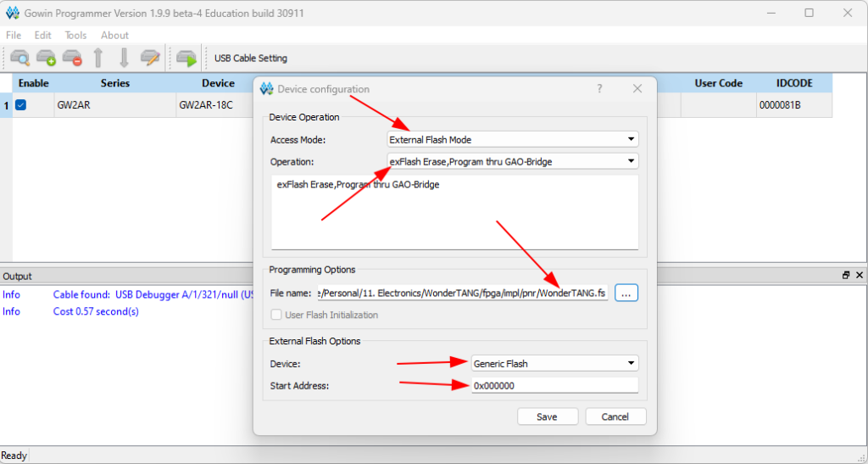
Task: Click the Move Up arrow icon
Action: coord(98,58)
